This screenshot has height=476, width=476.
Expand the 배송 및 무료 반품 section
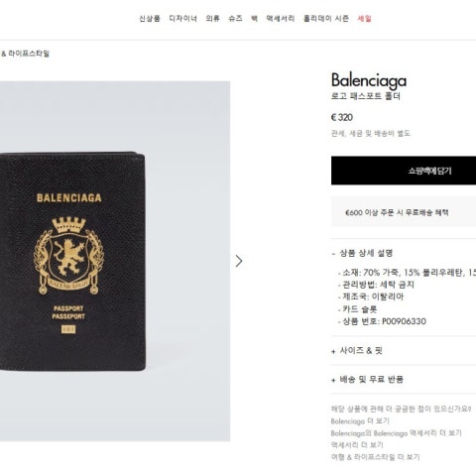[367, 380]
